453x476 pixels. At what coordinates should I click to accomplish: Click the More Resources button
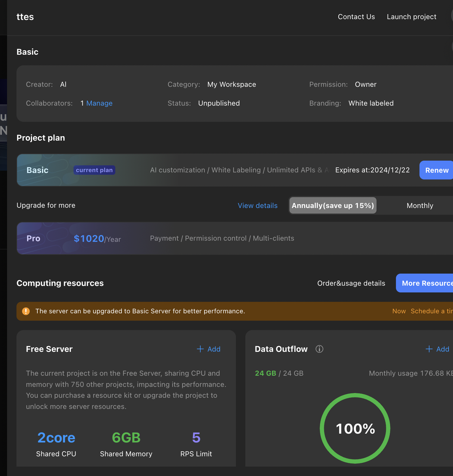pyautogui.click(x=425, y=283)
